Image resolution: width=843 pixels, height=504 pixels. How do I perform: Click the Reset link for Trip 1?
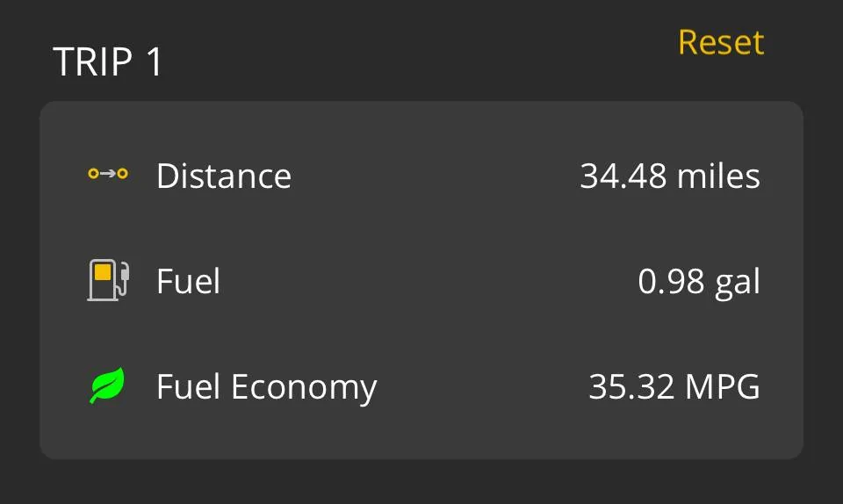(x=721, y=42)
